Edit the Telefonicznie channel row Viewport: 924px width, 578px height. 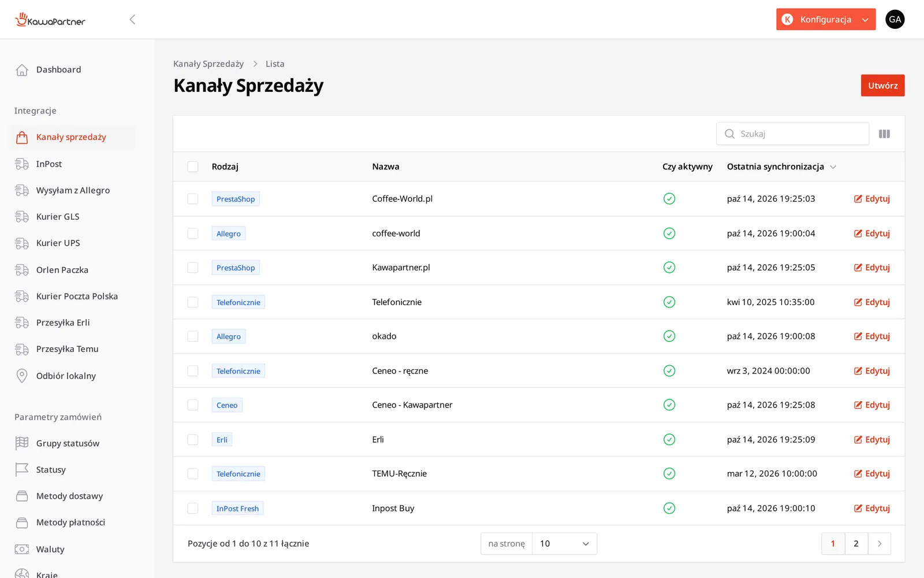coord(871,302)
